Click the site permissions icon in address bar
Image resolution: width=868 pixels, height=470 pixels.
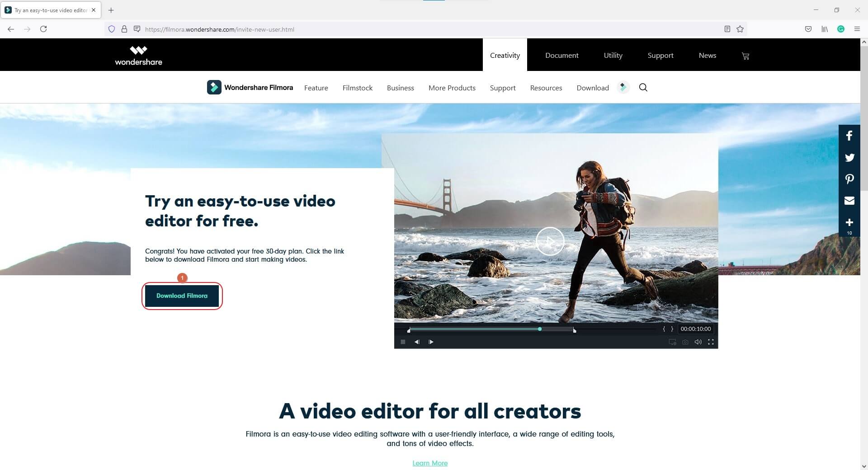point(137,29)
